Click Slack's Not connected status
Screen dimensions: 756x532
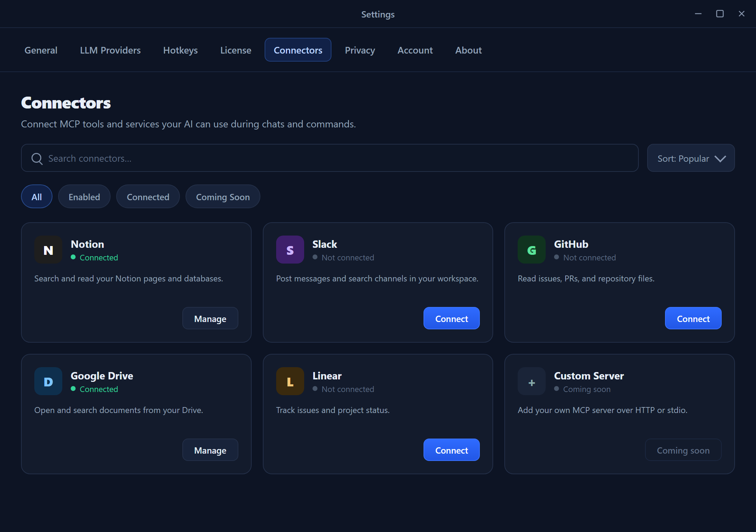(343, 258)
